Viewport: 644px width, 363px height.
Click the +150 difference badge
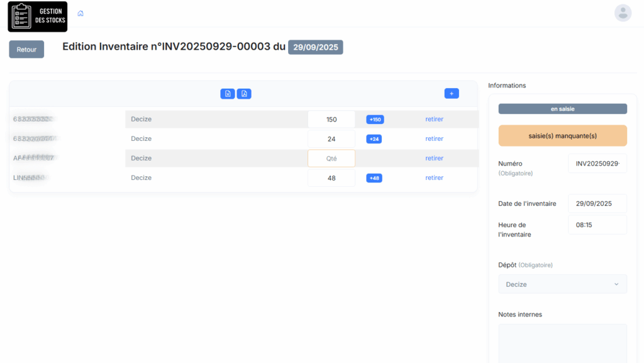tap(375, 120)
